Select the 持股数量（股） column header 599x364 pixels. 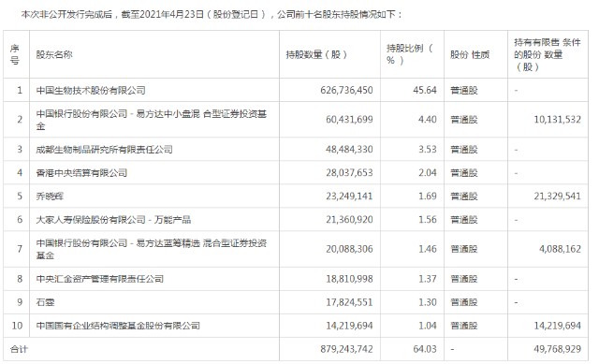coord(316,54)
